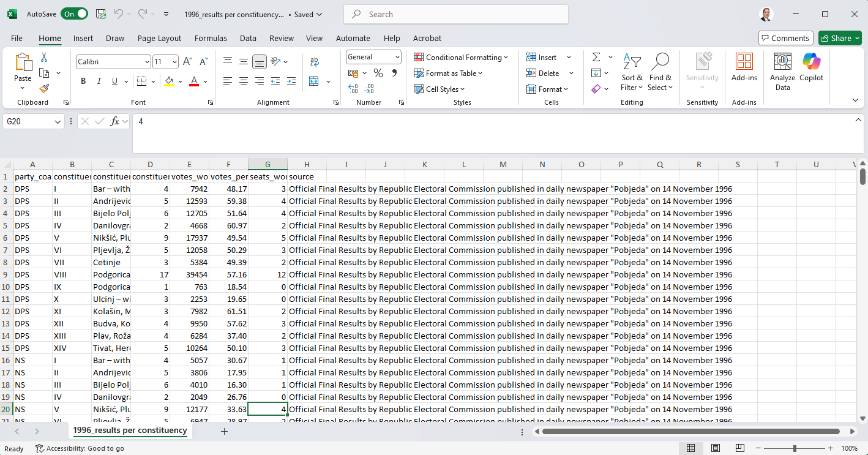The width and height of the screenshot is (868, 455).
Task: Click the Merge & Center icon
Action: click(314, 81)
